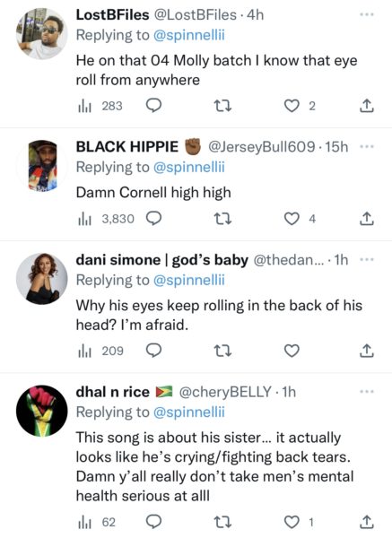Open more options on dani simone tweet

click(366, 259)
